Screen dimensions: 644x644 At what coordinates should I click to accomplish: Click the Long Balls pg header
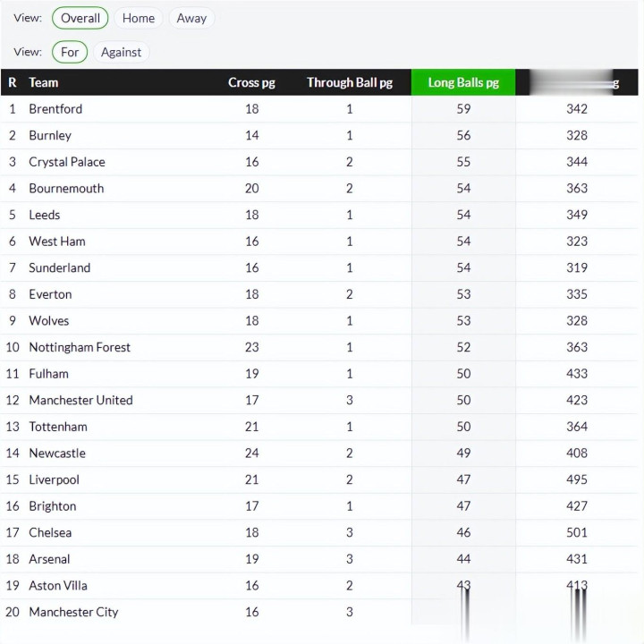(x=463, y=82)
